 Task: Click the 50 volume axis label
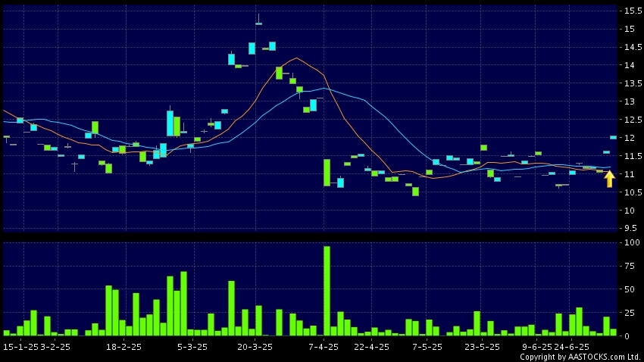[629, 289]
